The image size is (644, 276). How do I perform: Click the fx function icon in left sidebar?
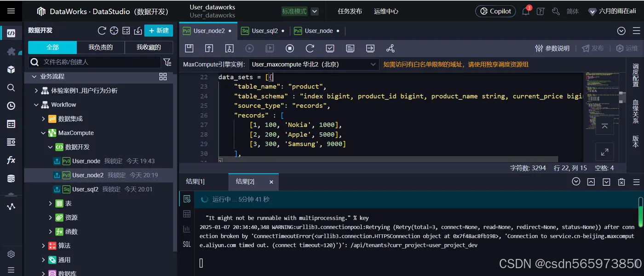coord(11,160)
